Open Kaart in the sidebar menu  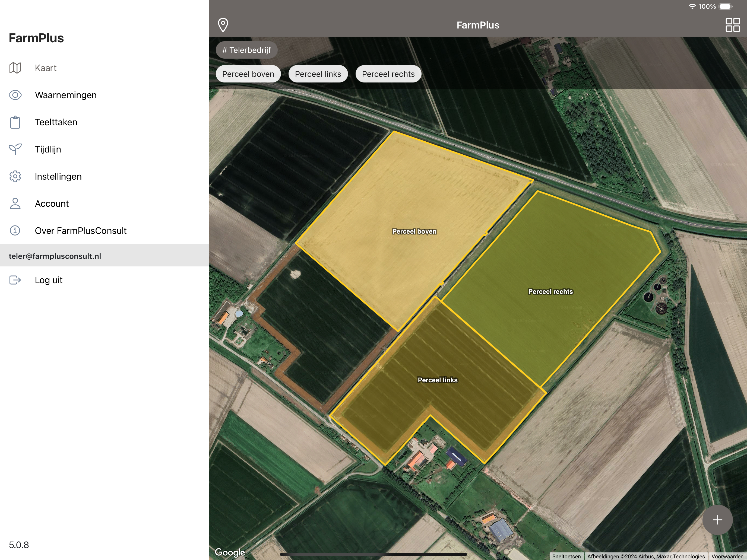(104, 68)
